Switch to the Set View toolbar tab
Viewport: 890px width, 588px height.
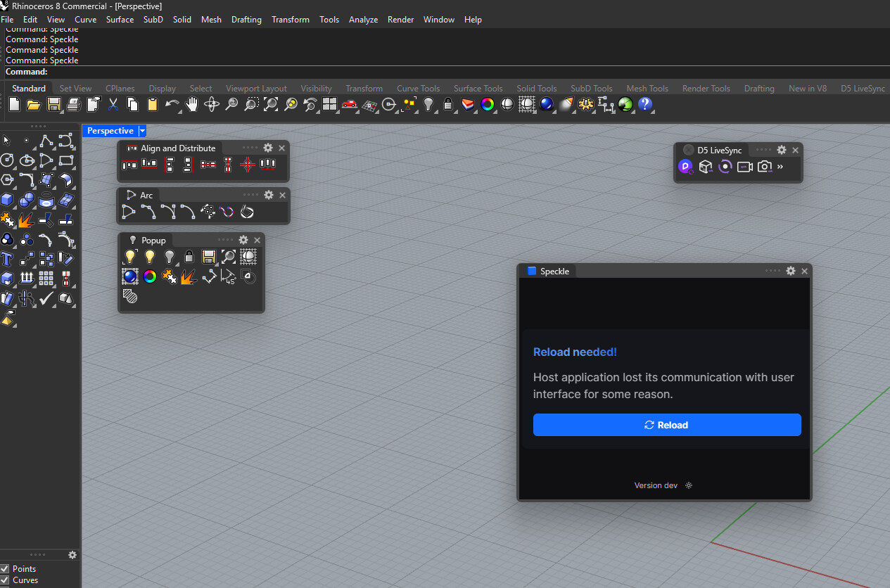pos(75,89)
